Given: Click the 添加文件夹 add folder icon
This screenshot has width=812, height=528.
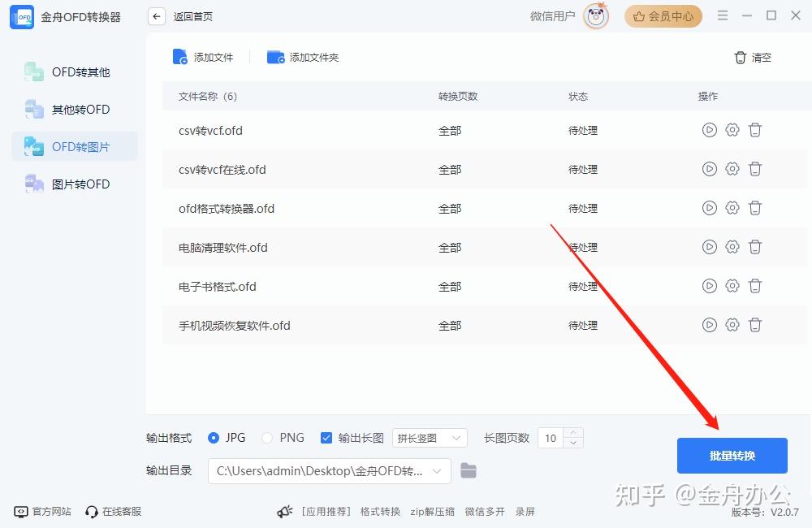Looking at the screenshot, I should click(275, 57).
